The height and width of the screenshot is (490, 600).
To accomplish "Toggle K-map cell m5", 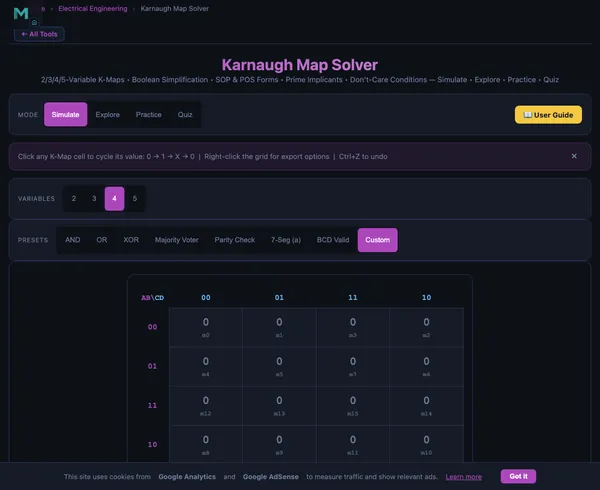I will click(x=279, y=367).
